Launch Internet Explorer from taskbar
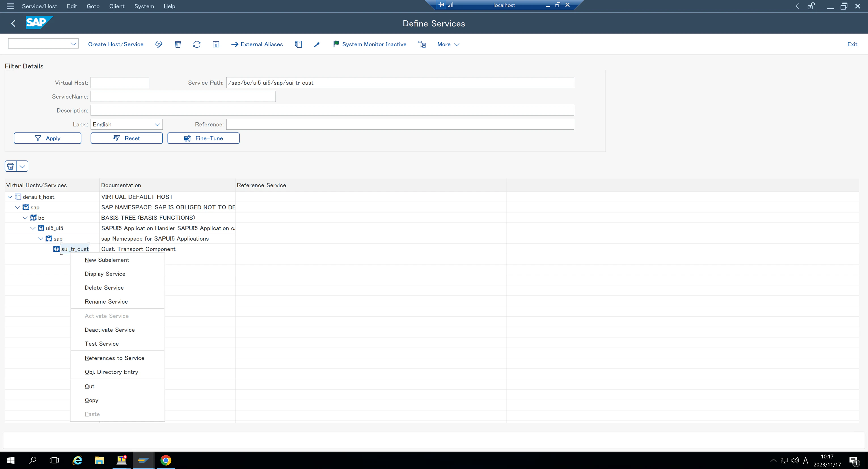This screenshot has width=868, height=469. click(77, 460)
